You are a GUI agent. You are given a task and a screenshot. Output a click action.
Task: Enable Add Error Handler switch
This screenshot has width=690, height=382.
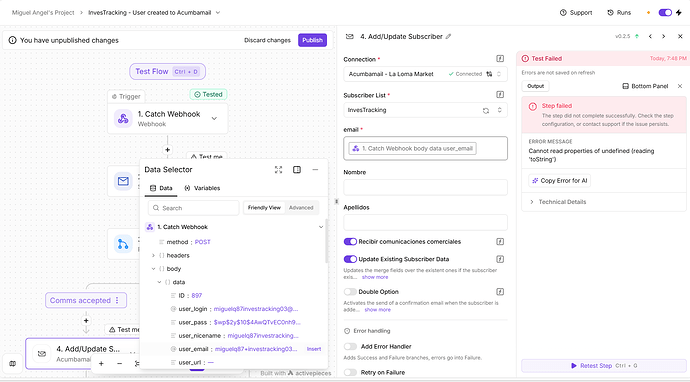[x=350, y=346]
